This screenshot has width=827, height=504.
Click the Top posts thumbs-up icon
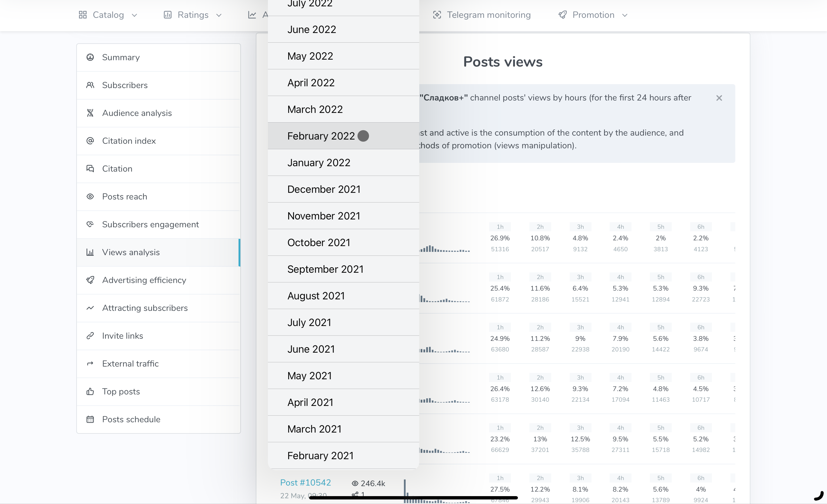click(x=90, y=392)
